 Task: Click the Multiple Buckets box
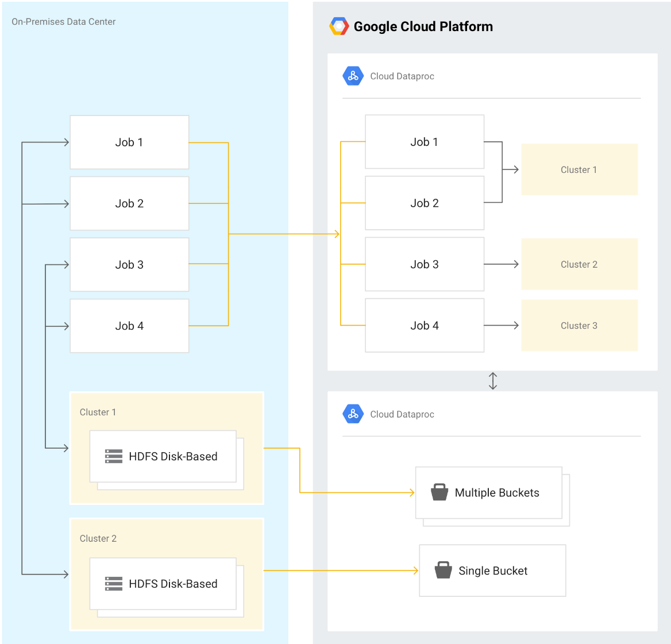click(x=489, y=492)
